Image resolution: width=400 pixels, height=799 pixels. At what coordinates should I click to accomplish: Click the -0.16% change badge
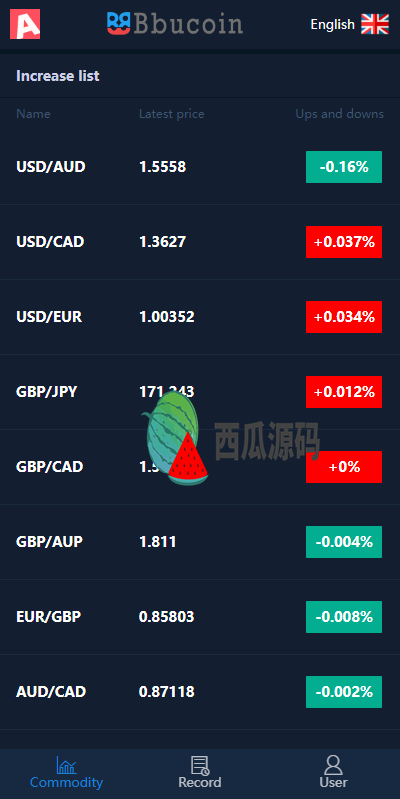click(x=344, y=167)
